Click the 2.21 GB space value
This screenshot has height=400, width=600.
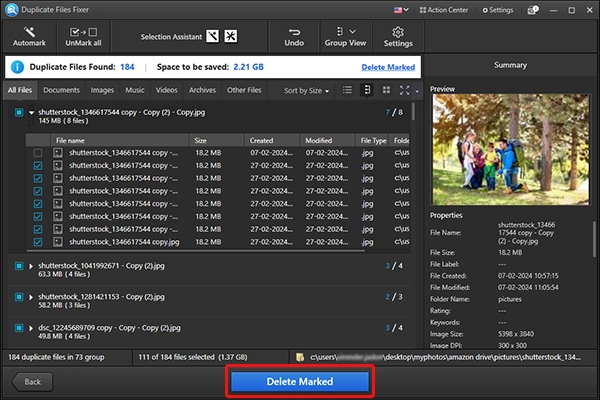[248, 67]
